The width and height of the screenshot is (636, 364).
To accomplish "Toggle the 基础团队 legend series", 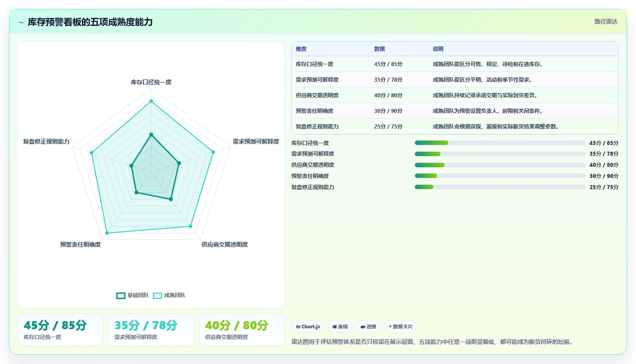I will pyautogui.click(x=132, y=295).
